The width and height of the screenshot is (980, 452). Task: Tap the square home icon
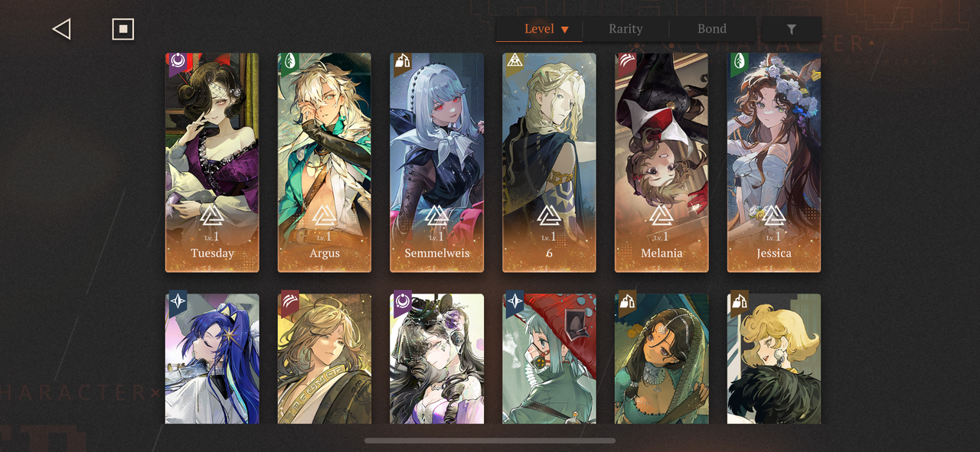[122, 29]
